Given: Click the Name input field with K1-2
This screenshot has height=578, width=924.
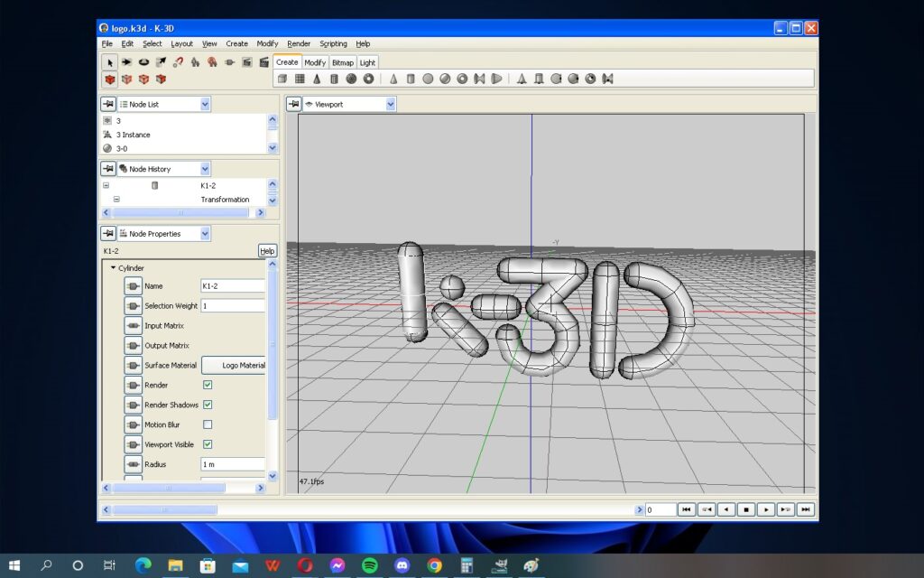Looking at the screenshot, I should point(234,285).
